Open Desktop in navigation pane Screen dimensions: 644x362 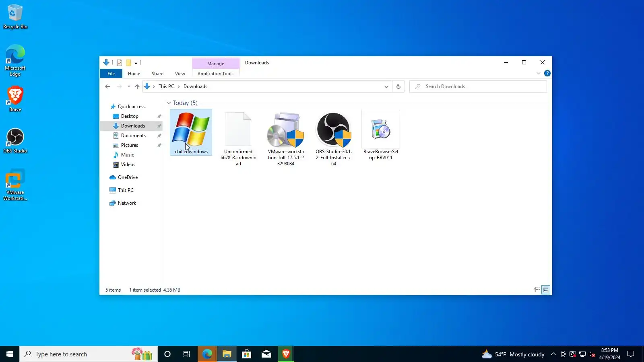[130, 116]
